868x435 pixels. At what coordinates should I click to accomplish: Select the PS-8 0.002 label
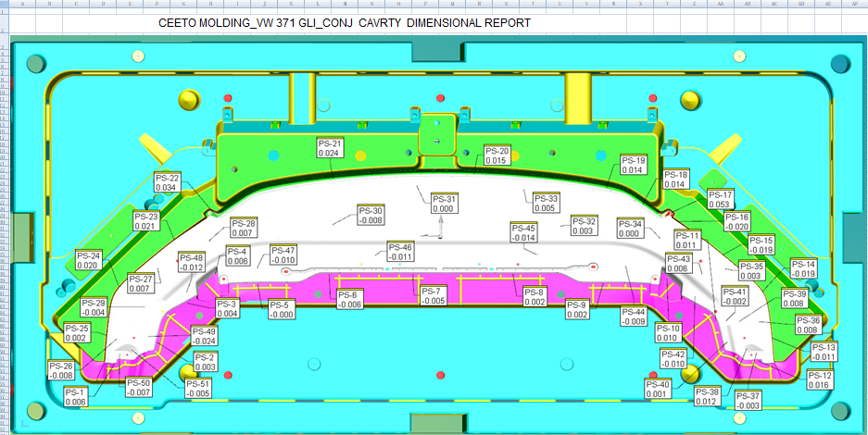tap(535, 297)
